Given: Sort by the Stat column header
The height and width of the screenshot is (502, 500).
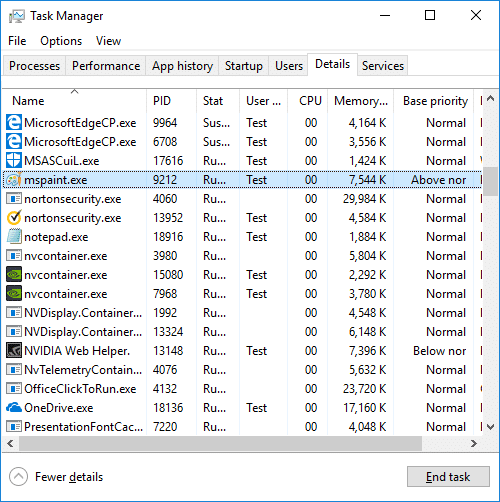Looking at the screenshot, I should tap(218, 101).
